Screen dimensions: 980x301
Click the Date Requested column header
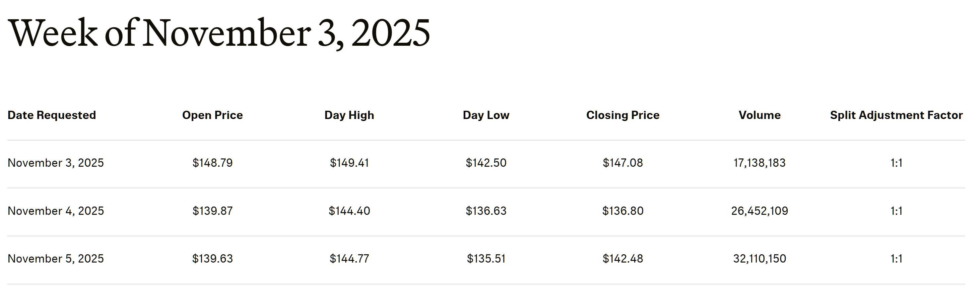coord(52,115)
